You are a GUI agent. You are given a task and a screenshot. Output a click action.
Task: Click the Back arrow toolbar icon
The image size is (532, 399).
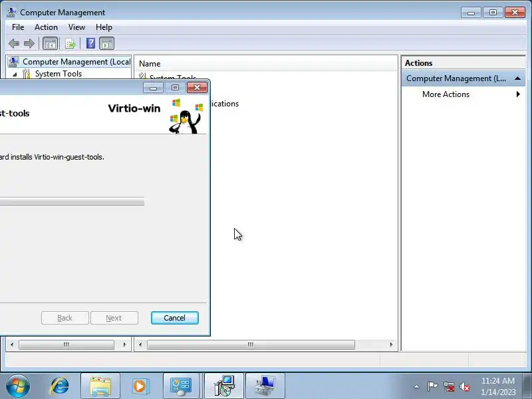pos(14,43)
